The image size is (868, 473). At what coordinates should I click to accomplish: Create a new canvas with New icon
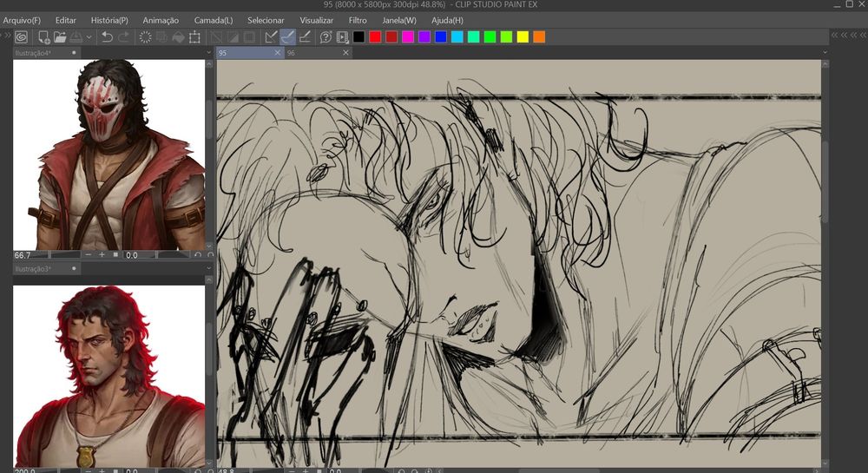point(43,37)
